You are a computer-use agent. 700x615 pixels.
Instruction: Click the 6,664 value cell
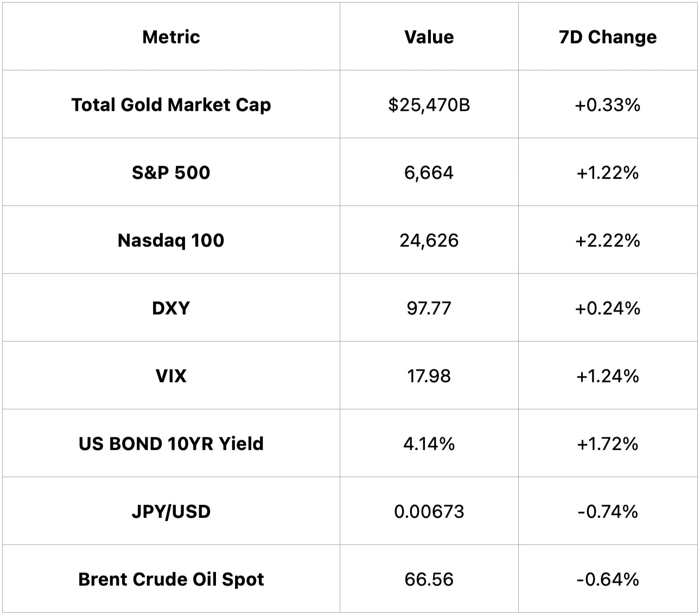(429, 172)
